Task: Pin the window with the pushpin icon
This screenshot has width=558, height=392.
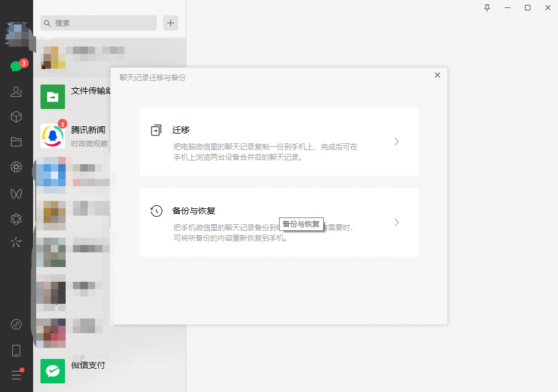Action: (486, 7)
